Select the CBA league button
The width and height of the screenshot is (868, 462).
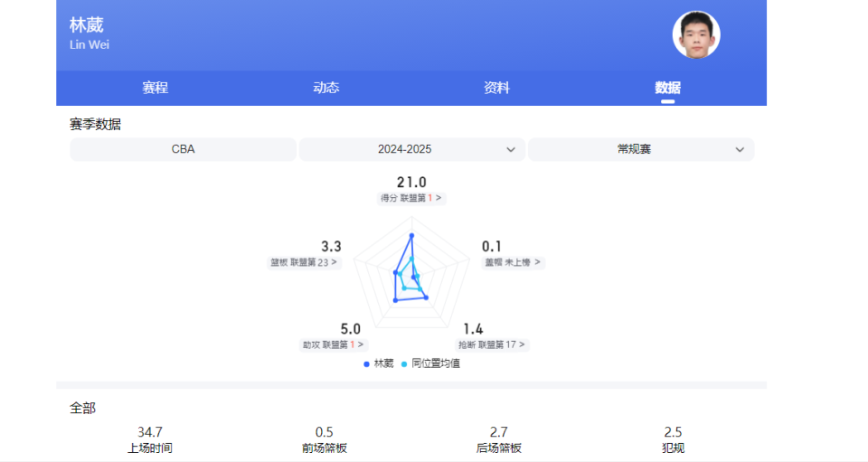(184, 149)
